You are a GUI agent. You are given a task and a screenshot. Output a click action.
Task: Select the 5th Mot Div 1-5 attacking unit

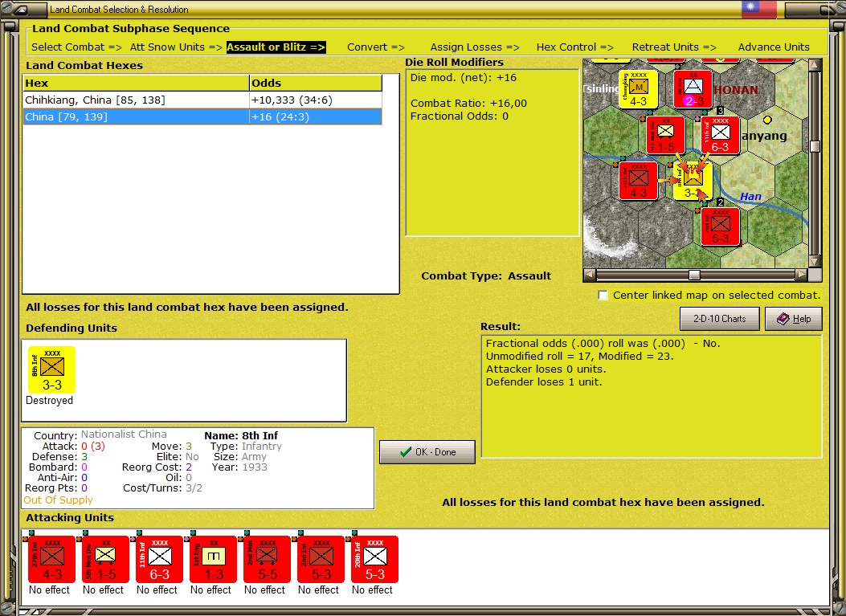106,559
